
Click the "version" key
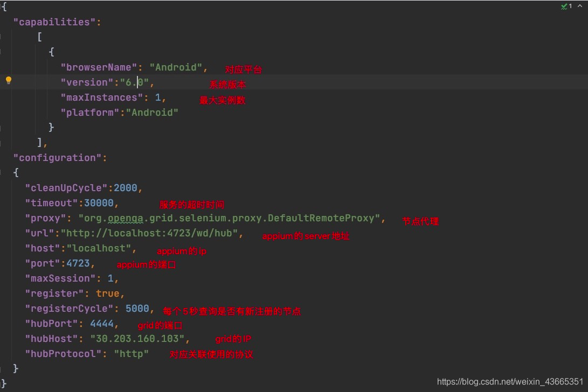(87, 82)
